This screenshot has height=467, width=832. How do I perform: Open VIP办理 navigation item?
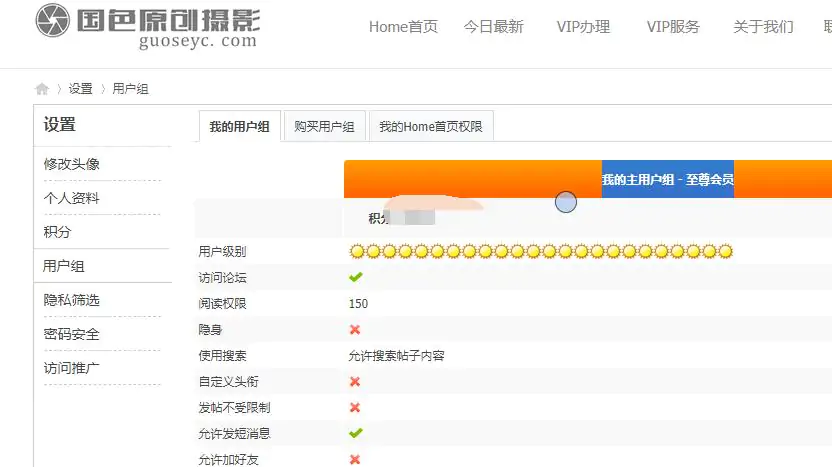[x=583, y=27]
